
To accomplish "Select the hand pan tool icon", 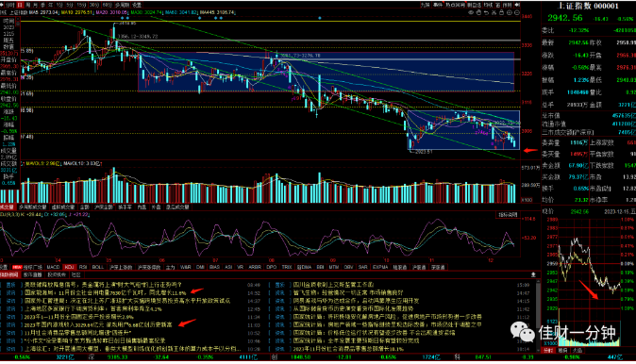I will 478,12.
